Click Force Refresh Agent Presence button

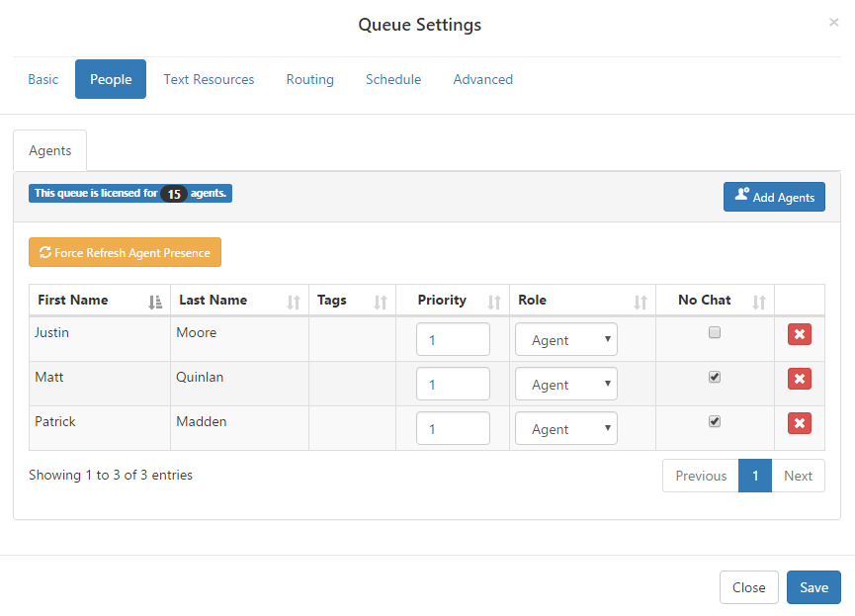125,252
